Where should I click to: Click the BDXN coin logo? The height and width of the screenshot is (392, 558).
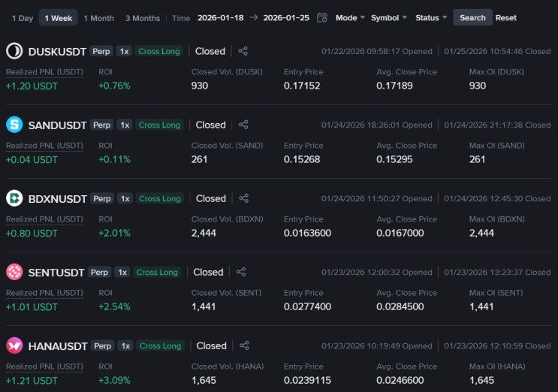(x=14, y=198)
